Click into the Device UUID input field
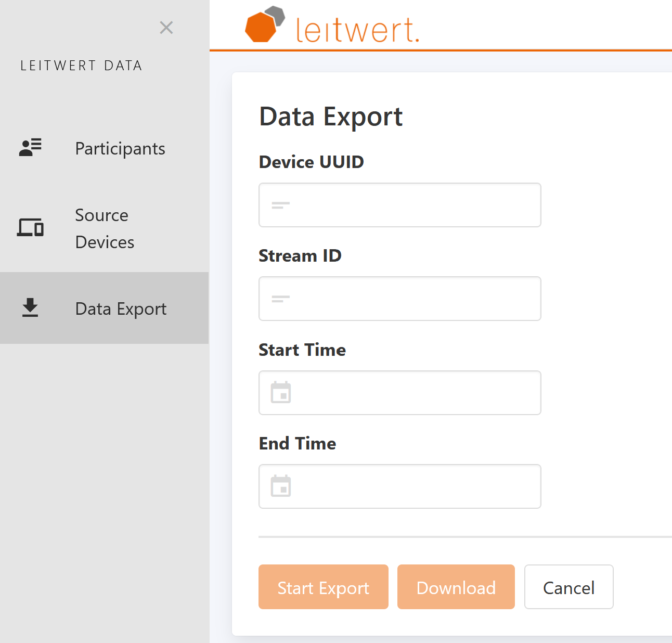The width and height of the screenshot is (672, 643). [399, 205]
